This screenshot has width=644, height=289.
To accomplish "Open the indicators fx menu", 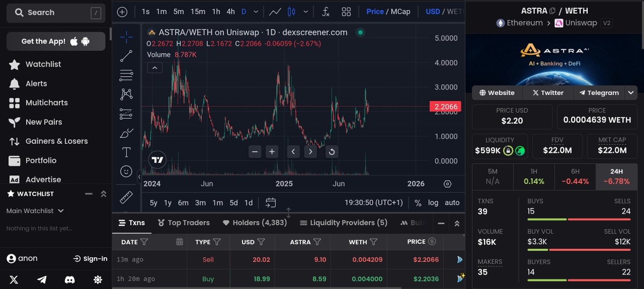I will pos(326,12).
